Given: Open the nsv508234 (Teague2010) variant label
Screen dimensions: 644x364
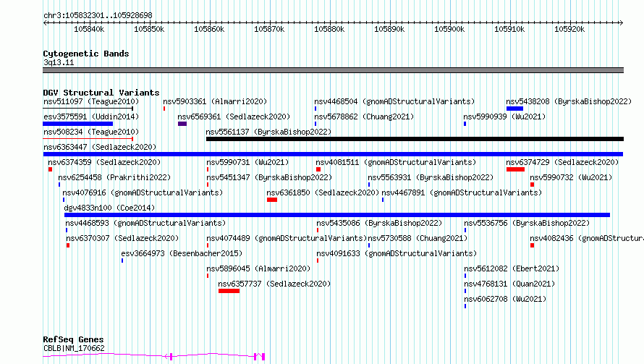Looking at the screenshot, I should [91, 132].
